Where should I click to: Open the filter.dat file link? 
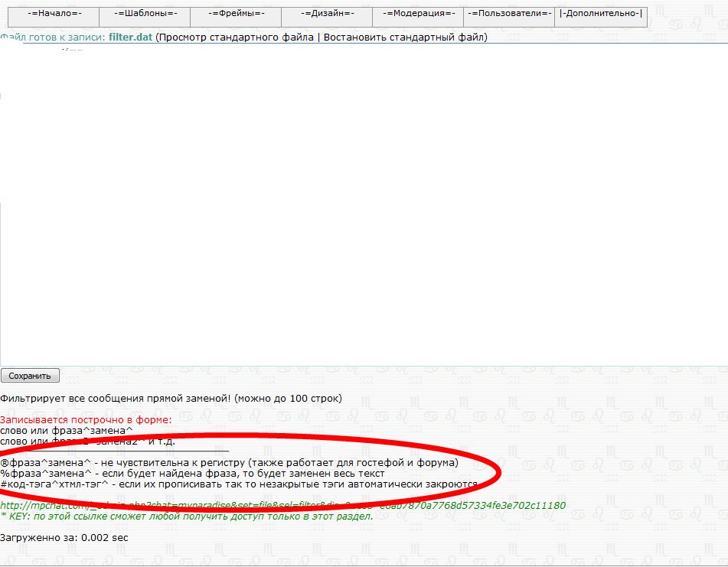130,37
